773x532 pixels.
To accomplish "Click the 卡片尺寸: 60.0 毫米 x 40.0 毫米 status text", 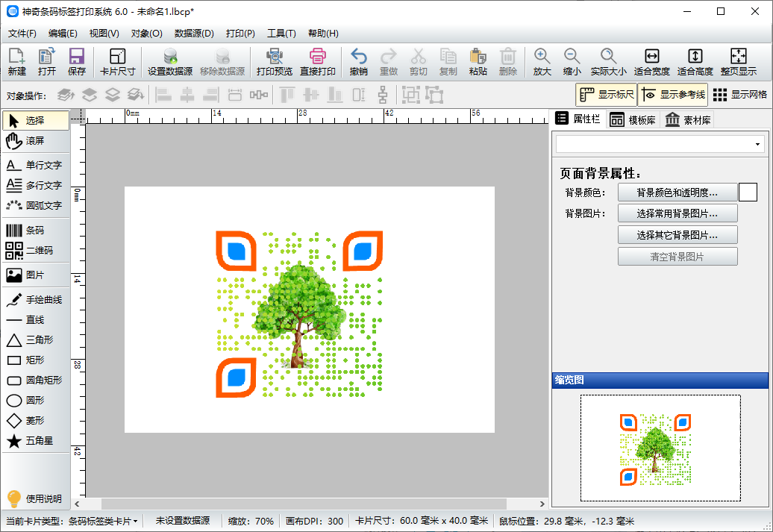I will (x=422, y=521).
